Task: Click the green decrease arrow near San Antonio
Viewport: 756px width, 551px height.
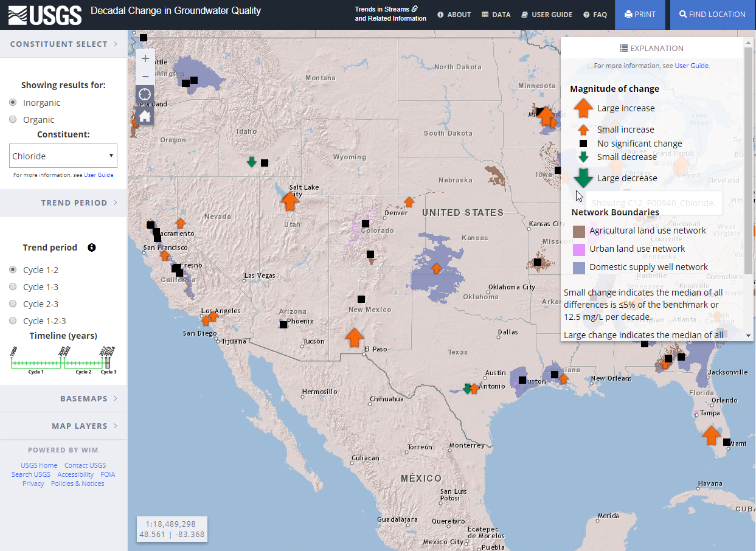Action: click(x=467, y=388)
